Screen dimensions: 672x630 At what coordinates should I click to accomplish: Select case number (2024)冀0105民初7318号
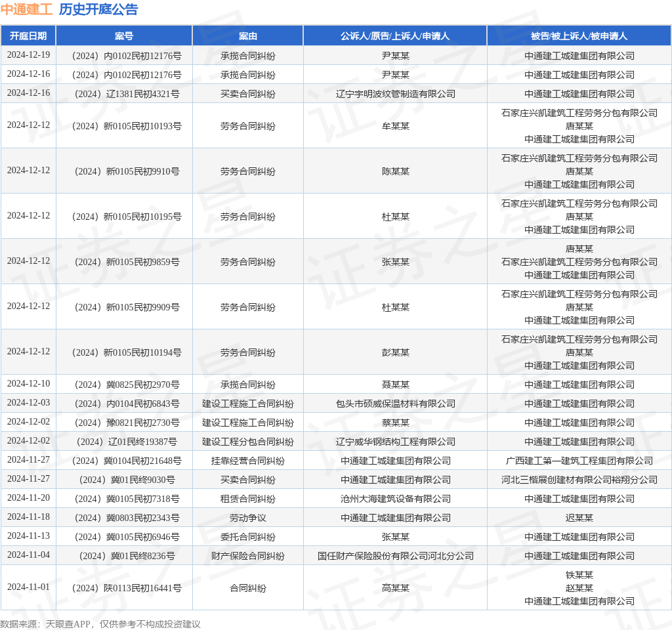coord(127,499)
